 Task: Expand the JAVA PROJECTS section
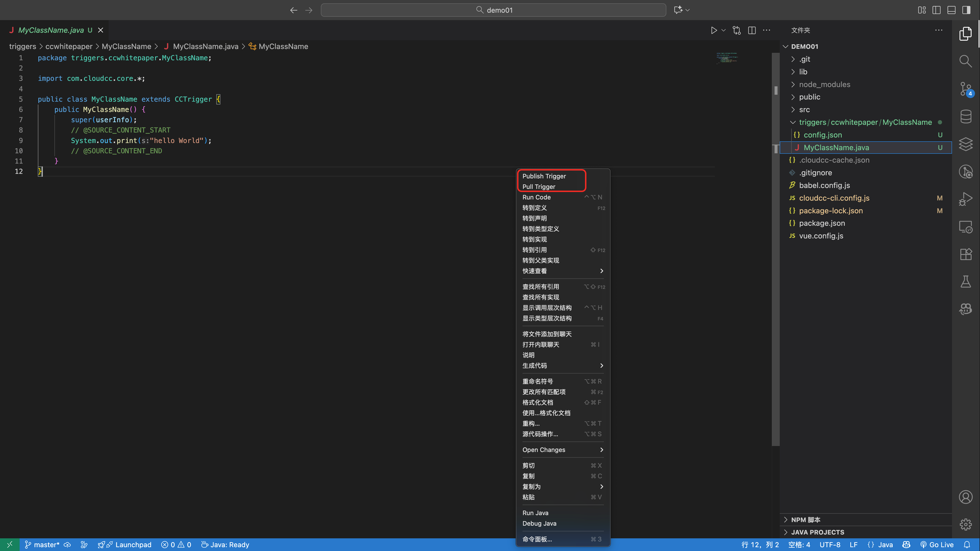point(817,532)
